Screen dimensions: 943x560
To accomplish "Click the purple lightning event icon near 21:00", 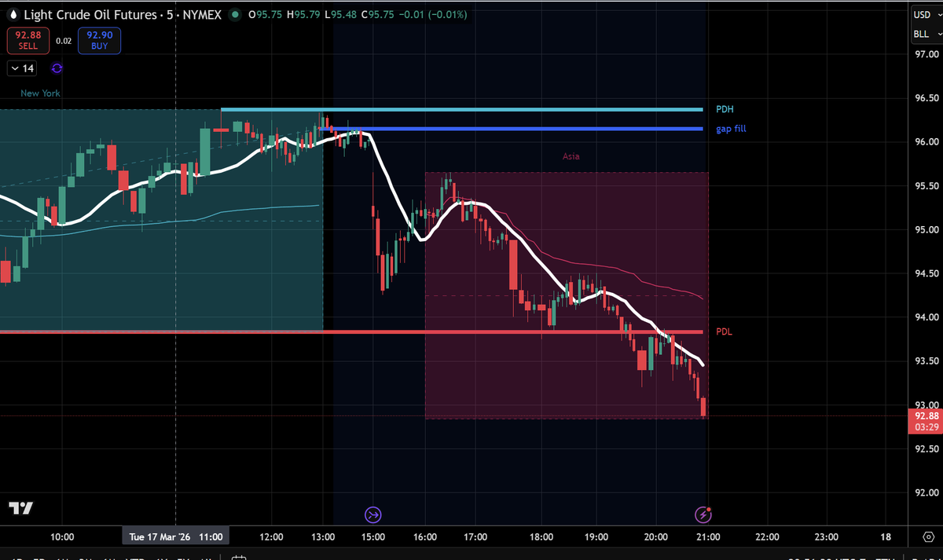I will coord(703,515).
